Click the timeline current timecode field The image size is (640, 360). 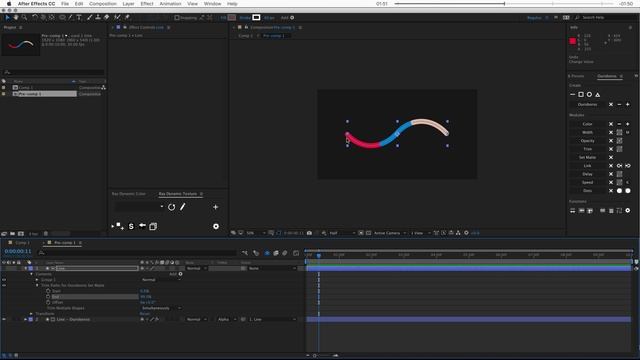(x=18, y=251)
